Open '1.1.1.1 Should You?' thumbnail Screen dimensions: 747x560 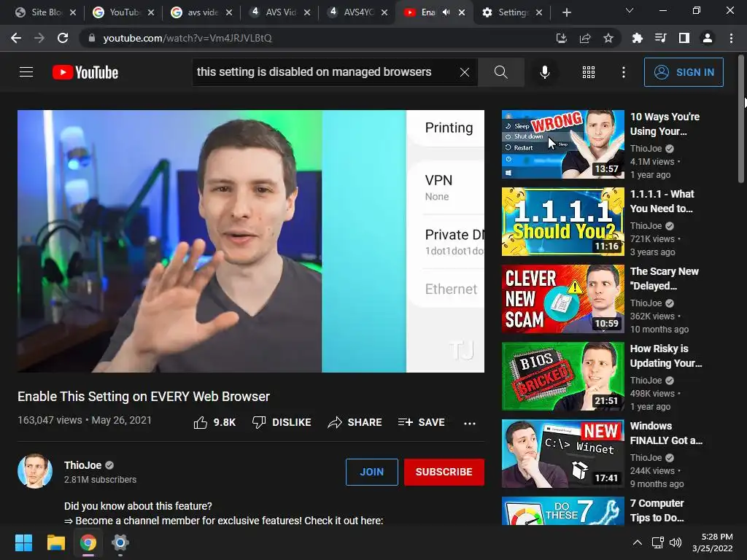click(562, 222)
